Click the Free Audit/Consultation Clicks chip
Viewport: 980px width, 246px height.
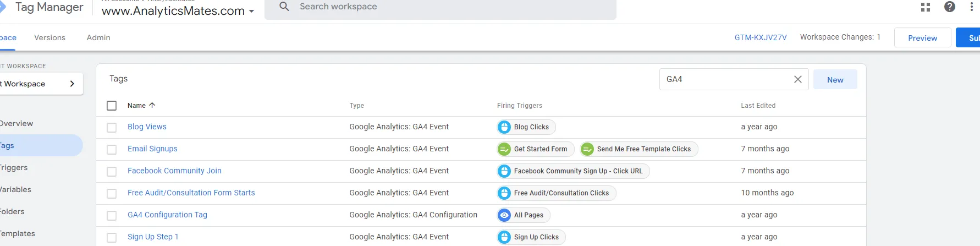(557, 193)
